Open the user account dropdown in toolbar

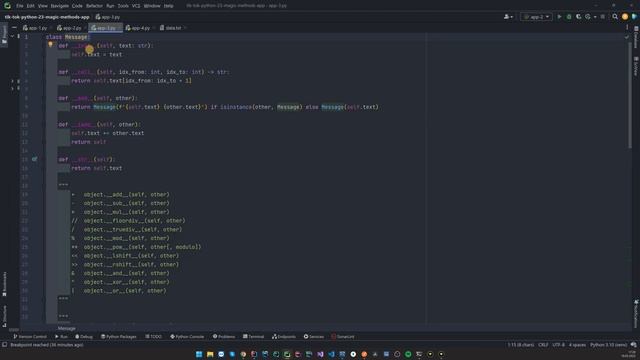point(508,17)
